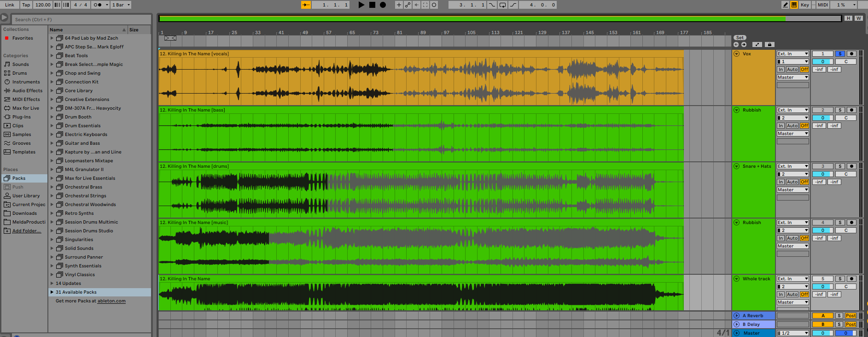This screenshot has width=868, height=337.
Task: Solo the Vox track
Action: [840, 53]
